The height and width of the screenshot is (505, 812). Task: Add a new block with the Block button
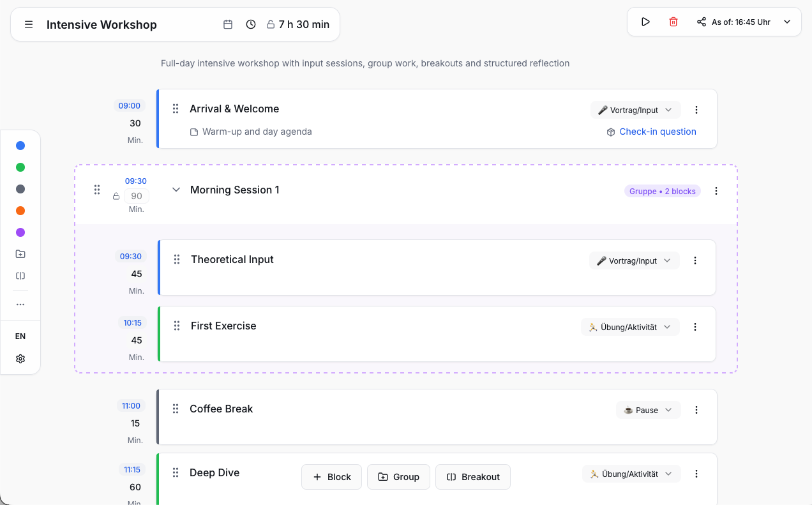pyautogui.click(x=332, y=477)
